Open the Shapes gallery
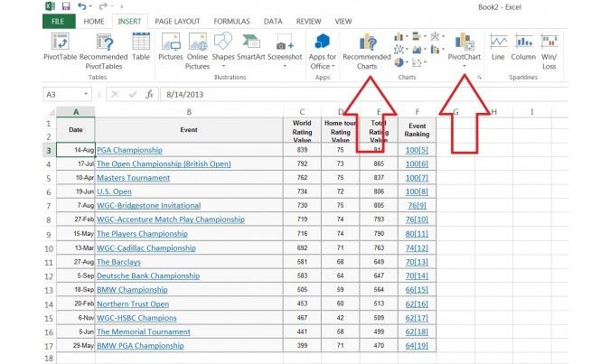 click(x=223, y=51)
